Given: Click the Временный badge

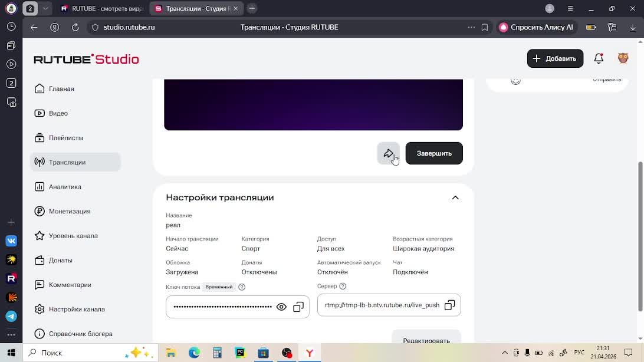Looking at the screenshot, I should click(219, 287).
